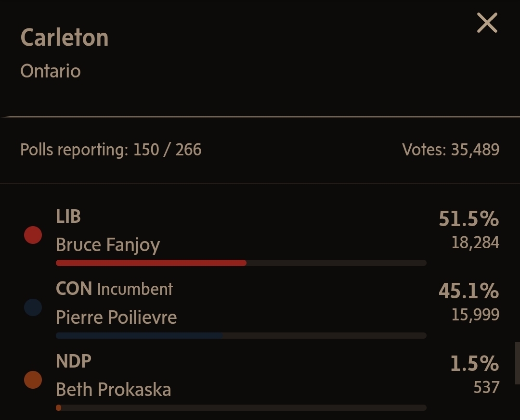Click the dark blue Conservative party dot
This screenshot has height=420, width=520.
pos(33,307)
